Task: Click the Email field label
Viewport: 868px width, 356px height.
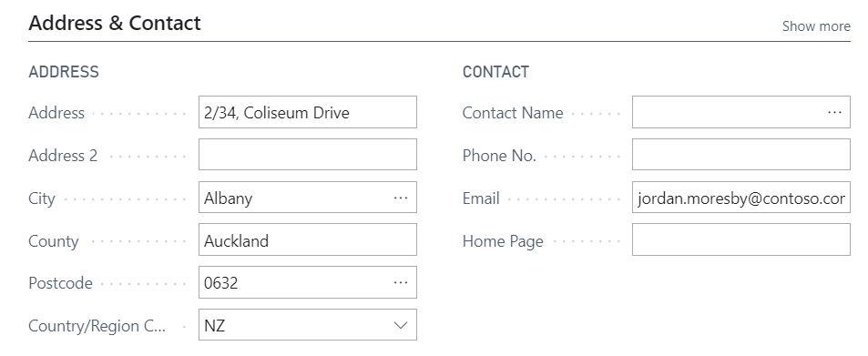Action: pyautogui.click(x=481, y=198)
